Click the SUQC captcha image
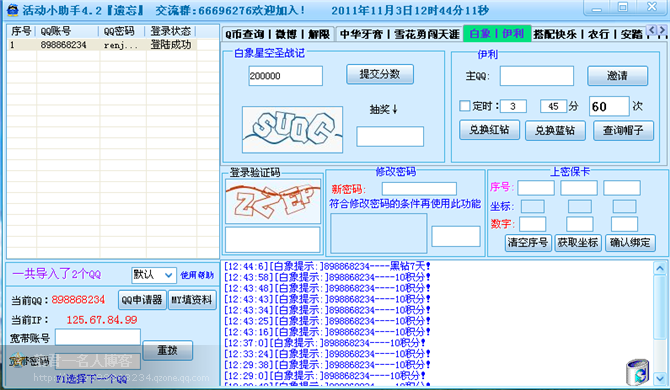 click(292, 130)
